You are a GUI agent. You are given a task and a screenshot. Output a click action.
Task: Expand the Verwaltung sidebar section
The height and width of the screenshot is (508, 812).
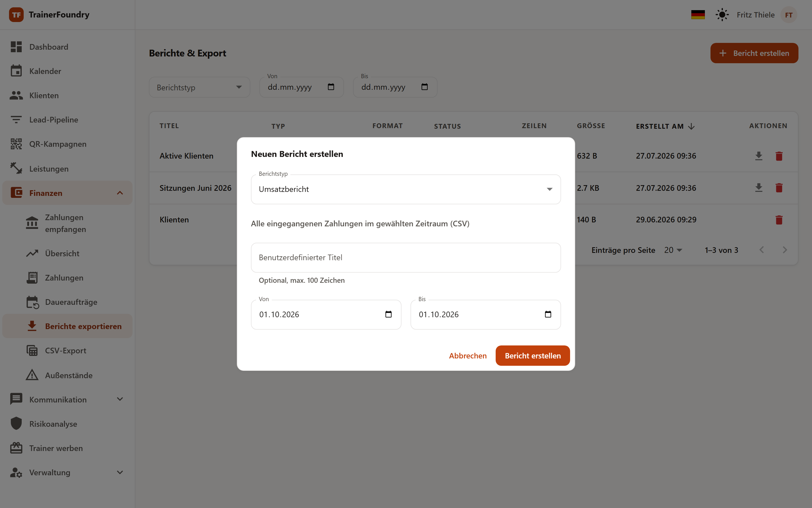pos(120,472)
